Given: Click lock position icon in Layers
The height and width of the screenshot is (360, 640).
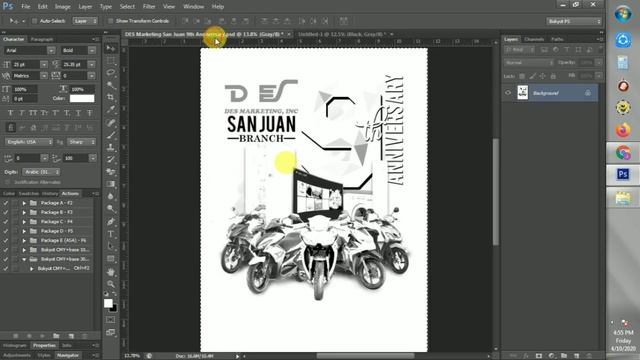Looking at the screenshot, I should (542, 76).
